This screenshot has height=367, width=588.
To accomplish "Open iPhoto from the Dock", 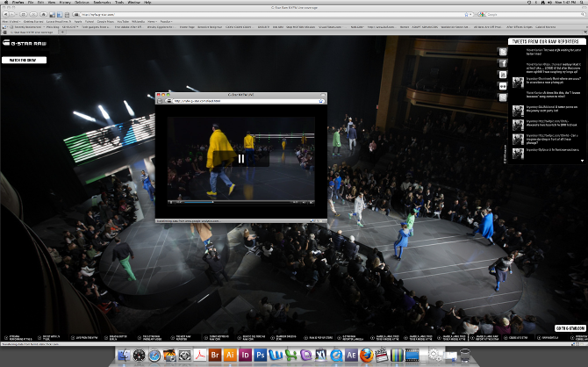I will click(x=169, y=355).
